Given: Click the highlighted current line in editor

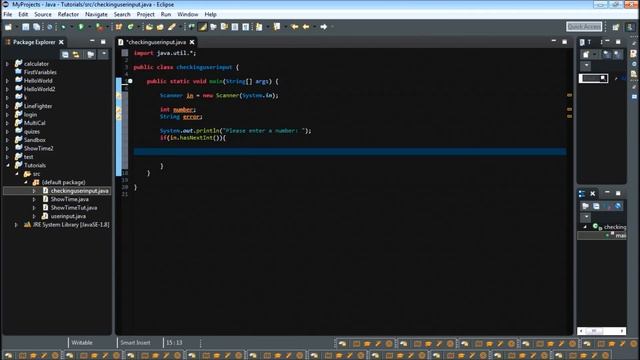Looking at the screenshot, I should (350, 152).
